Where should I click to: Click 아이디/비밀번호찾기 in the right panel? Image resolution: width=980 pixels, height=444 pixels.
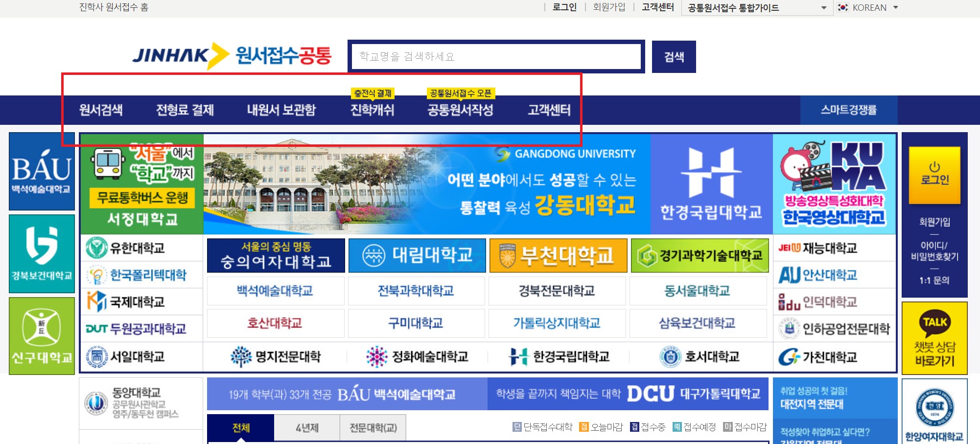(x=934, y=251)
